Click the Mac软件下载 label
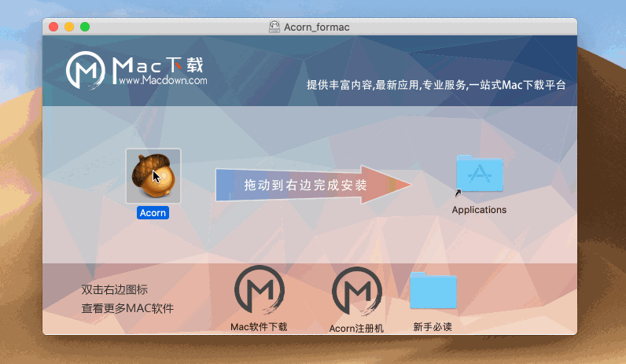Screen dimensions: 626x364 259,327
